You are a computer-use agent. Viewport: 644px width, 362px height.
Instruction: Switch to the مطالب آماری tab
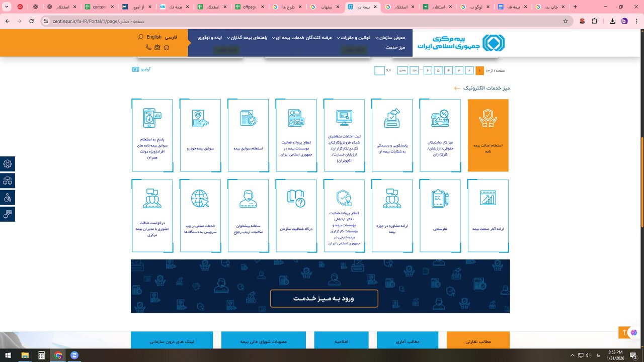tap(408, 341)
